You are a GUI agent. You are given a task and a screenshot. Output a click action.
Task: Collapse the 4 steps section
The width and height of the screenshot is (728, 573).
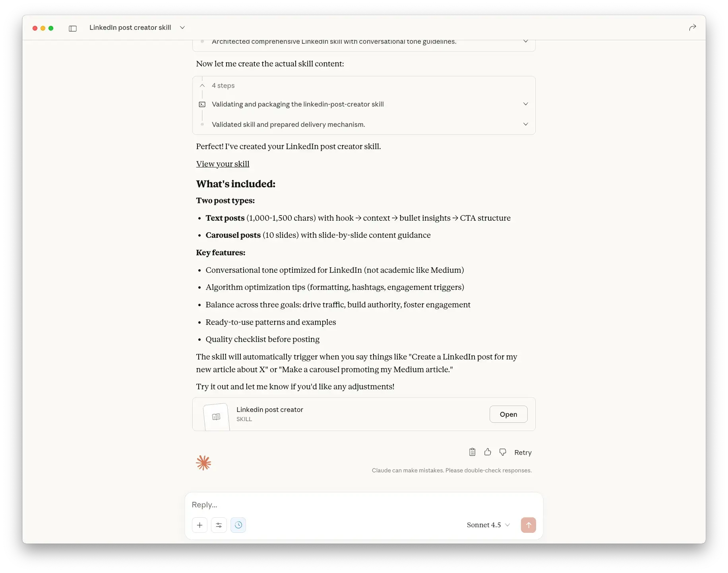pos(202,85)
